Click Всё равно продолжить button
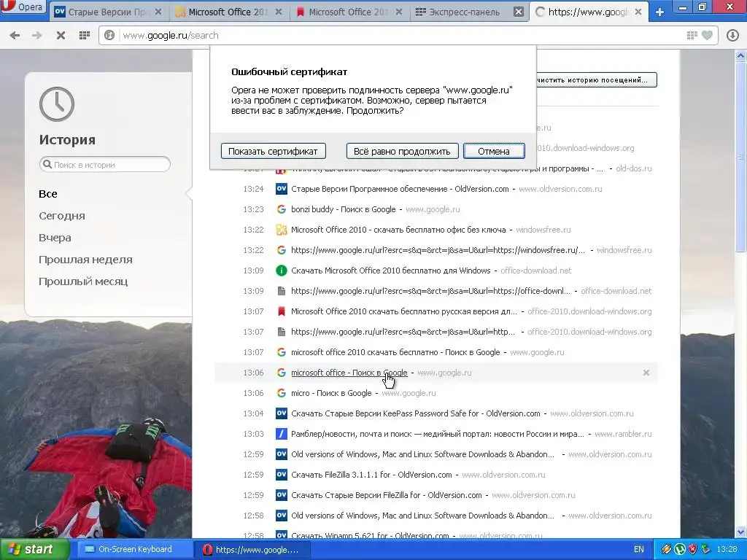 [x=402, y=151]
